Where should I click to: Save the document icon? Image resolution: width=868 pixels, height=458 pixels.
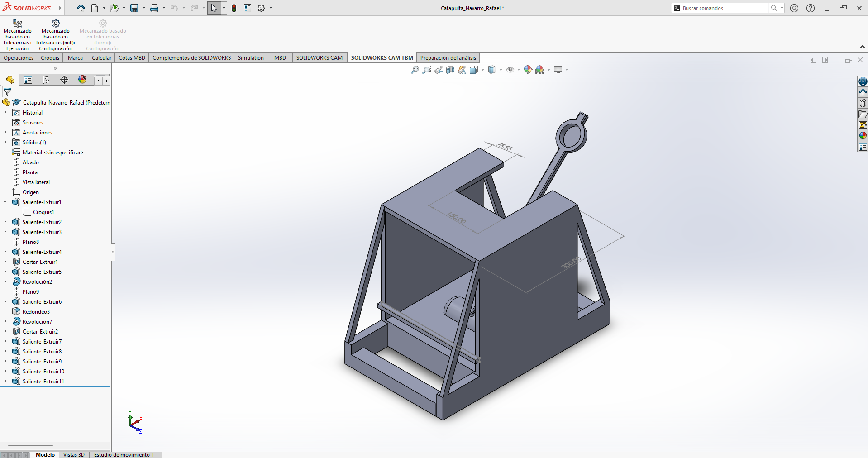coord(134,8)
